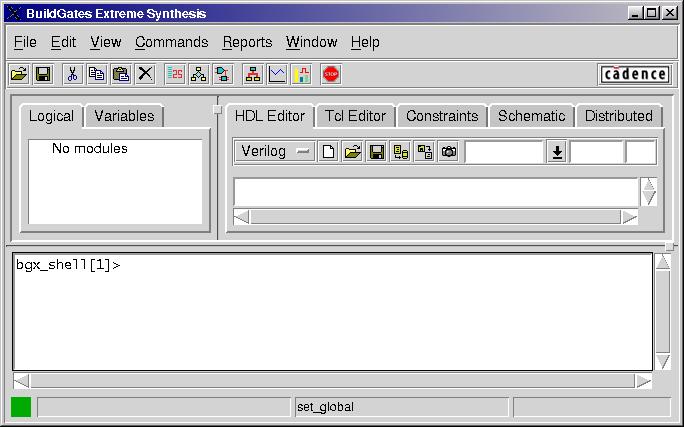Click the Save floppy icon in main toolbar

tap(43, 75)
